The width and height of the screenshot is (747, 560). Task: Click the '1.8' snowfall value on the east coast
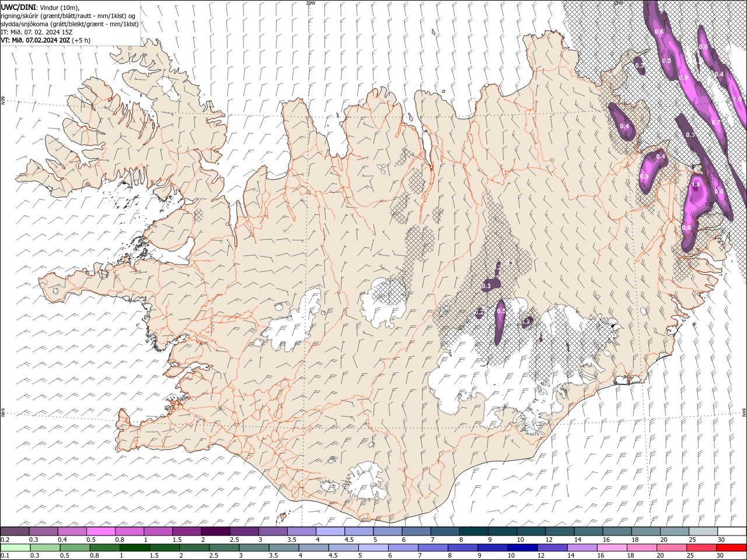pyautogui.click(x=696, y=185)
